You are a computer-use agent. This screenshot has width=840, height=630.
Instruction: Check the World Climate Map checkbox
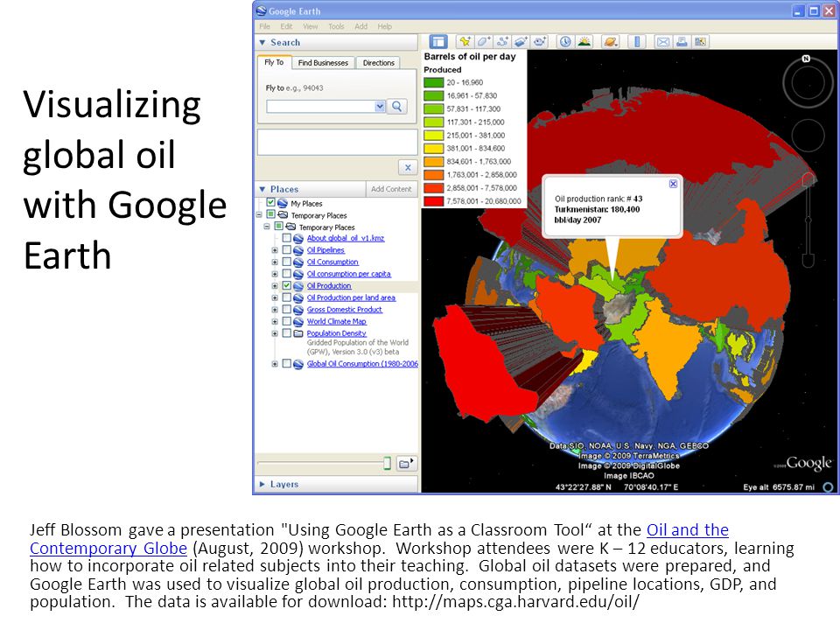pos(287,321)
